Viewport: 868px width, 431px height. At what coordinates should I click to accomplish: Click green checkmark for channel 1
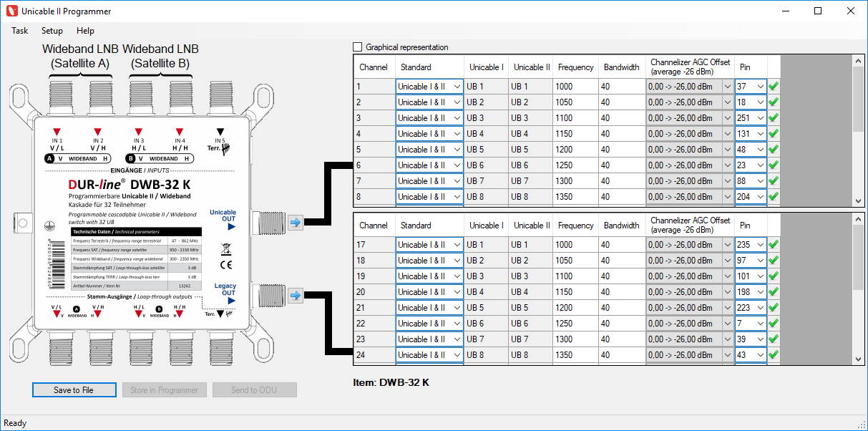(x=774, y=87)
